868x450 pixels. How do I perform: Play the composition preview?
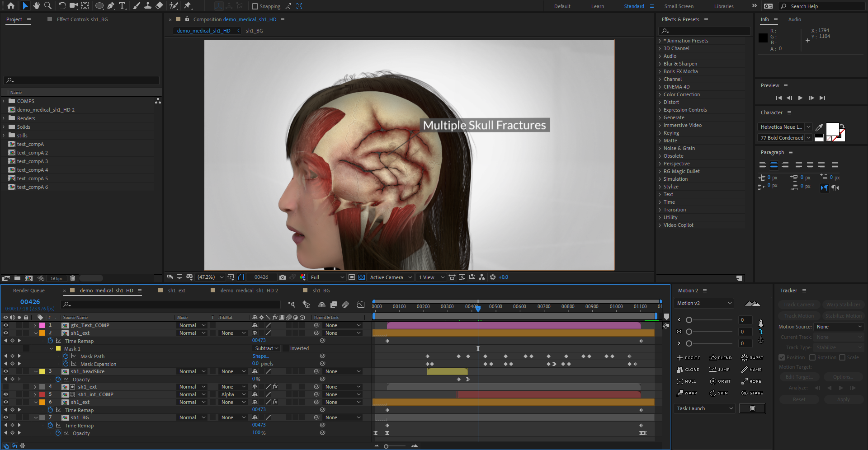(800, 98)
